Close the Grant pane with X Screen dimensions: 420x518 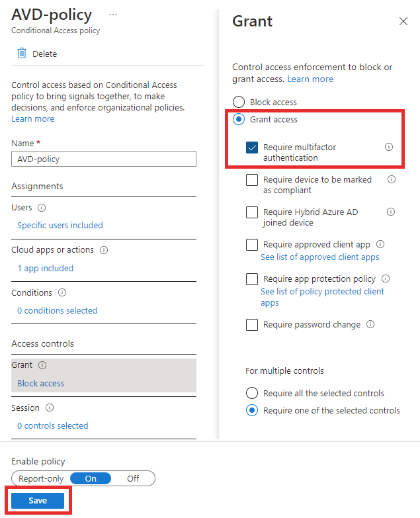pos(403,21)
